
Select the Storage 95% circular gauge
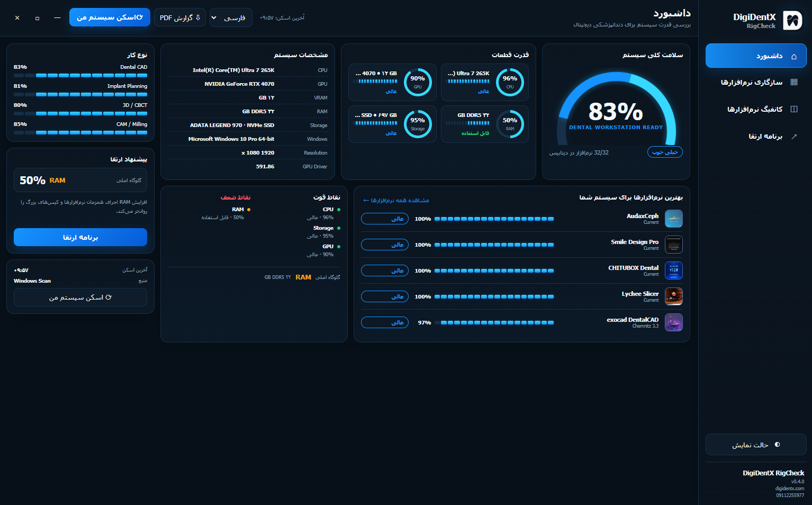click(x=418, y=124)
